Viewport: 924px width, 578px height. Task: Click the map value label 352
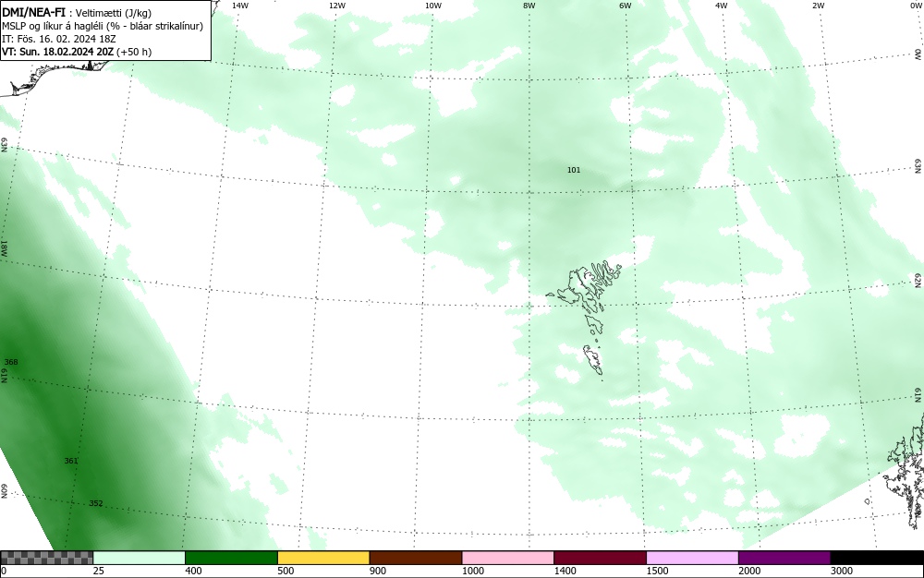[95, 503]
